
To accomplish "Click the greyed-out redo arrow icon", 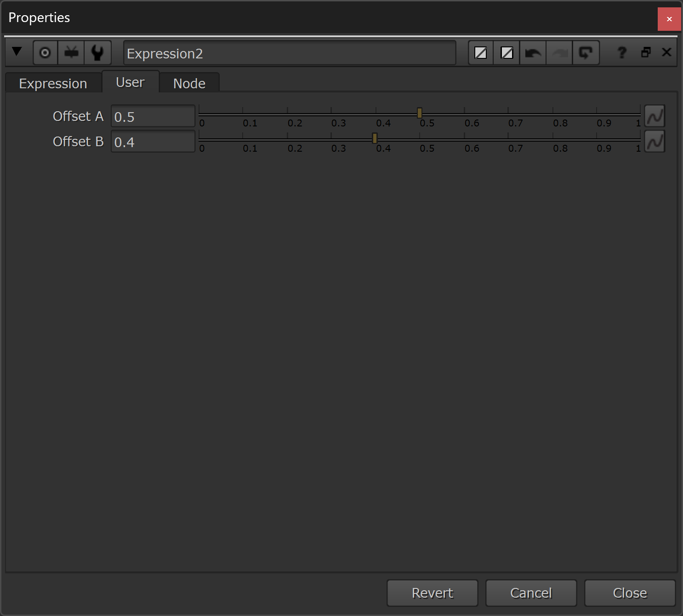I will (x=559, y=53).
